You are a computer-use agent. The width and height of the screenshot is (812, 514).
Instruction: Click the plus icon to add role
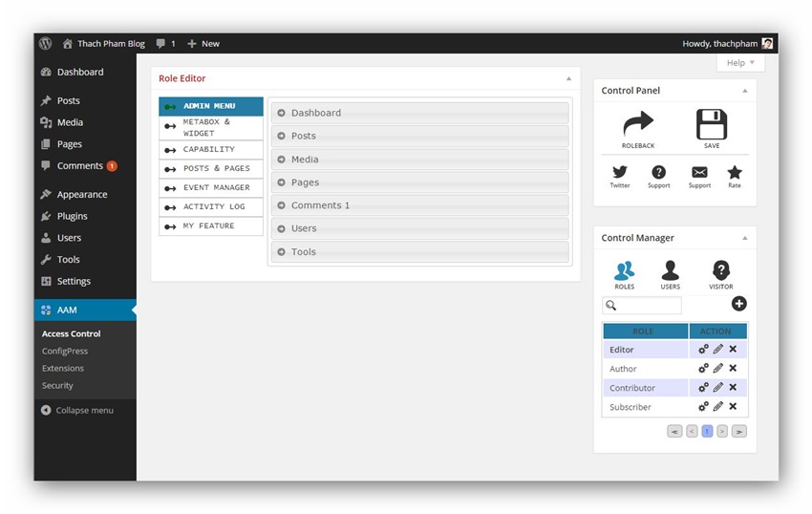738,304
